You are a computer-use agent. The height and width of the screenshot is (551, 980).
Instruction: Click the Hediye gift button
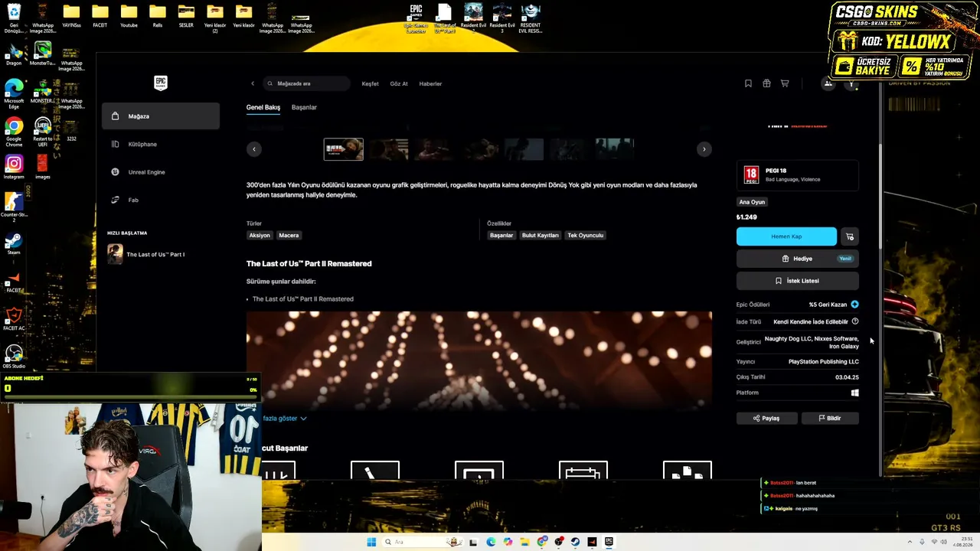click(x=798, y=259)
